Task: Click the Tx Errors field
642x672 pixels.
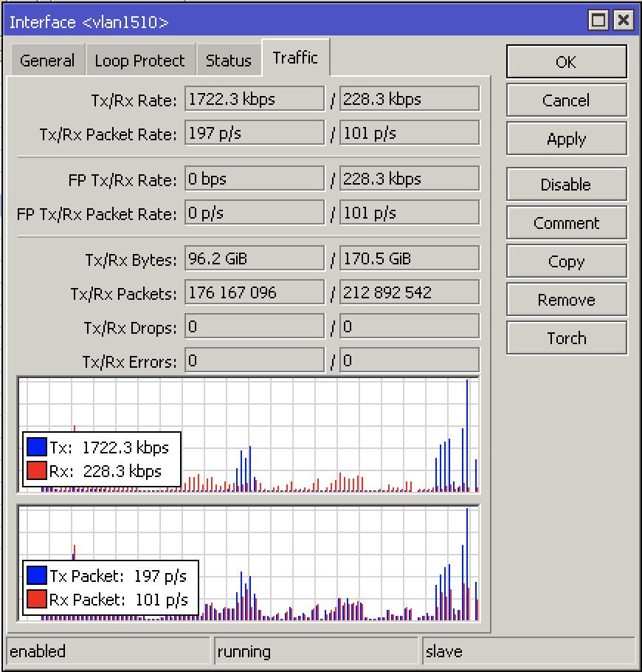Action: point(255,360)
